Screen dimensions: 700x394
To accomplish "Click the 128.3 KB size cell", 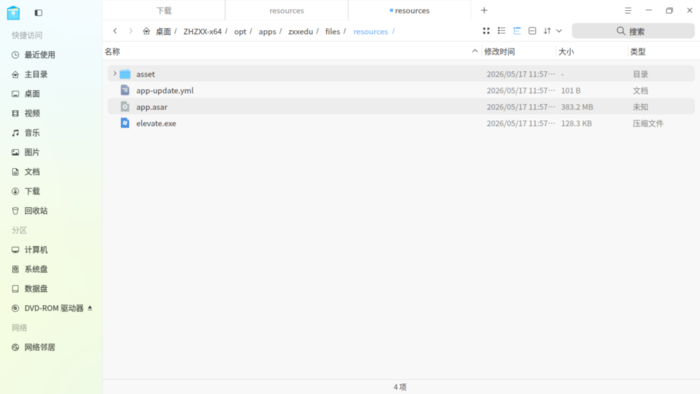I will (576, 124).
